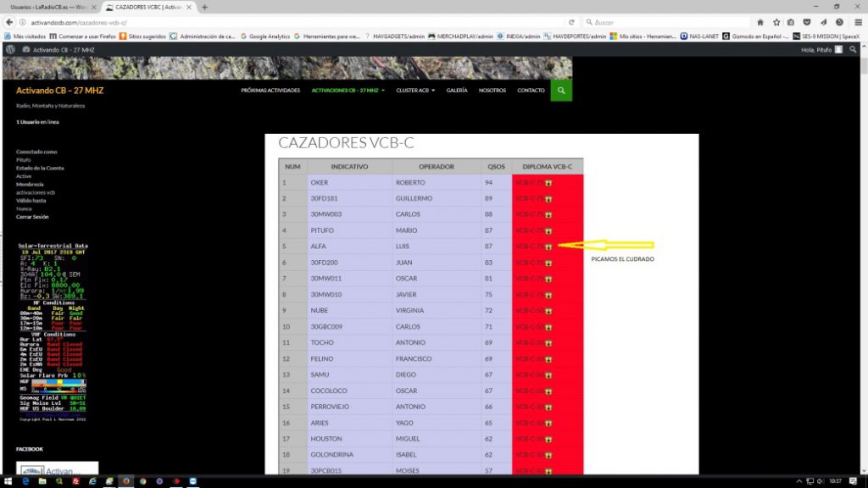Open the Windows Start menu
The image size is (868, 488).
click(8, 481)
